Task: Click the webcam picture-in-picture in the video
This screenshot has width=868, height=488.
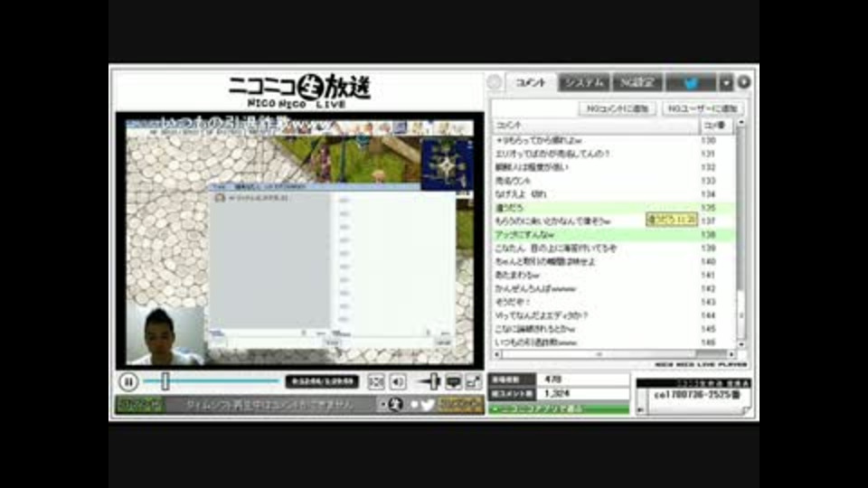Action: click(165, 336)
